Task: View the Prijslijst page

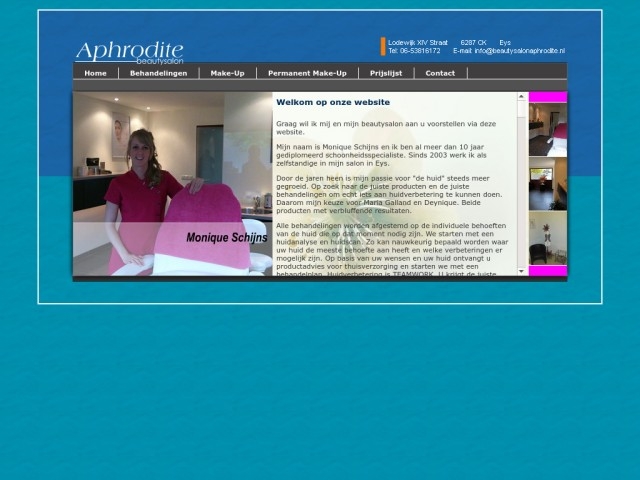Action: pos(386,73)
